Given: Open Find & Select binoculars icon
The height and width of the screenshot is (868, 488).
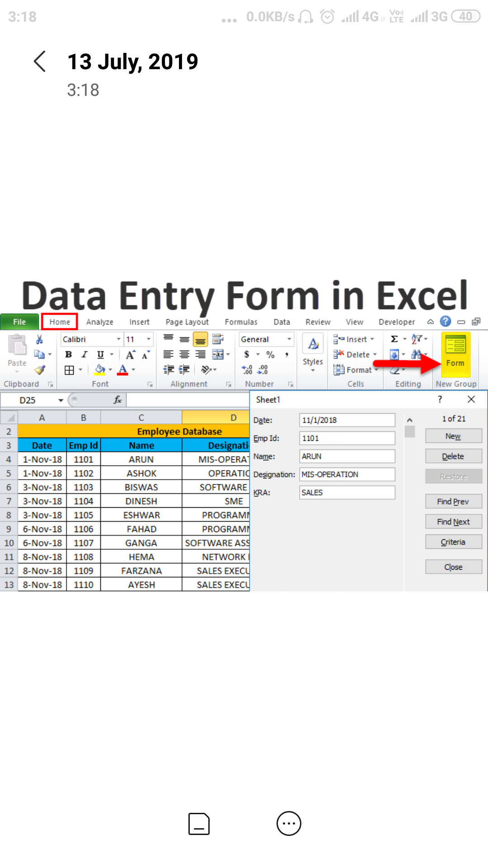Looking at the screenshot, I should click(x=416, y=354).
